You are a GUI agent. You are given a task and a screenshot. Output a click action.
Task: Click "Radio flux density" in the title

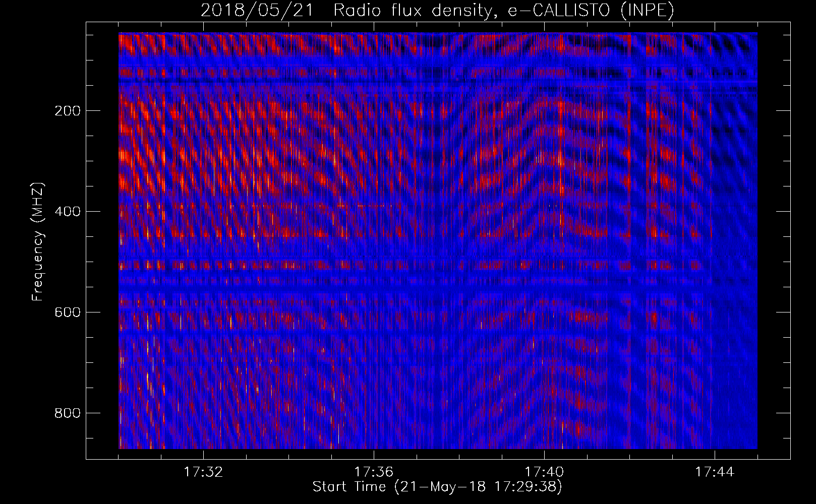(412, 11)
